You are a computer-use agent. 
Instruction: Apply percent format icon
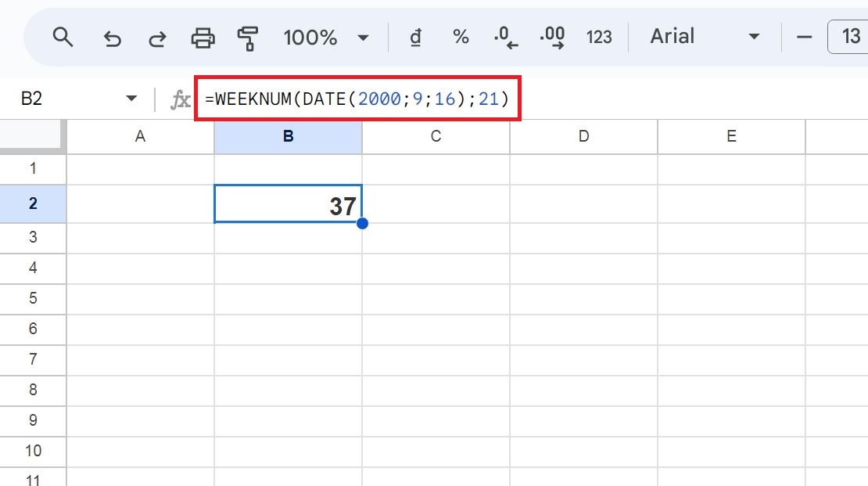point(461,37)
